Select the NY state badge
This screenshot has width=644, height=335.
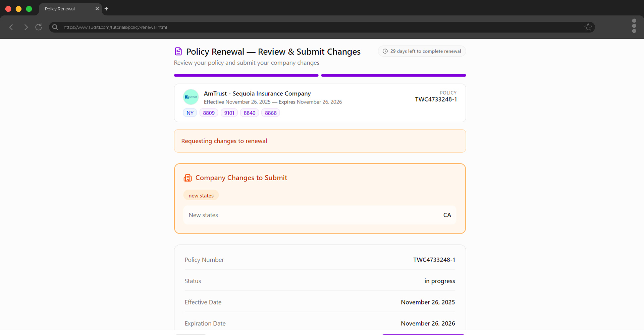(x=190, y=113)
